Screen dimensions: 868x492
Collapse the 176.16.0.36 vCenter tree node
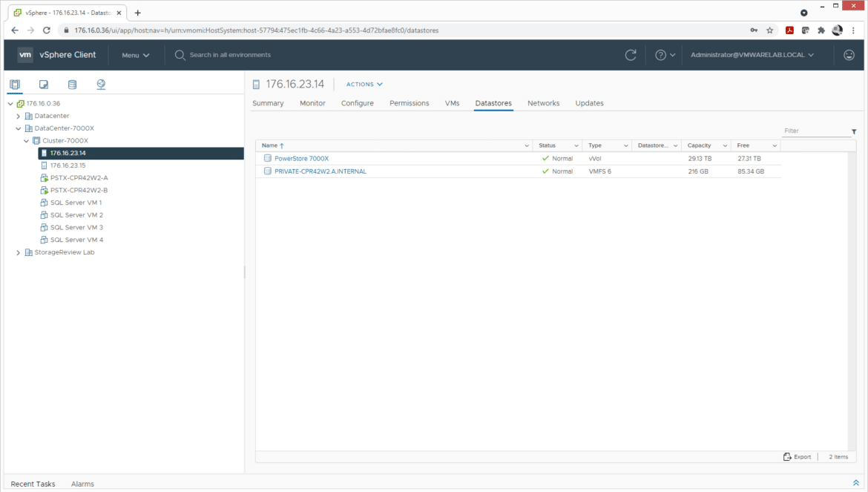(x=10, y=103)
